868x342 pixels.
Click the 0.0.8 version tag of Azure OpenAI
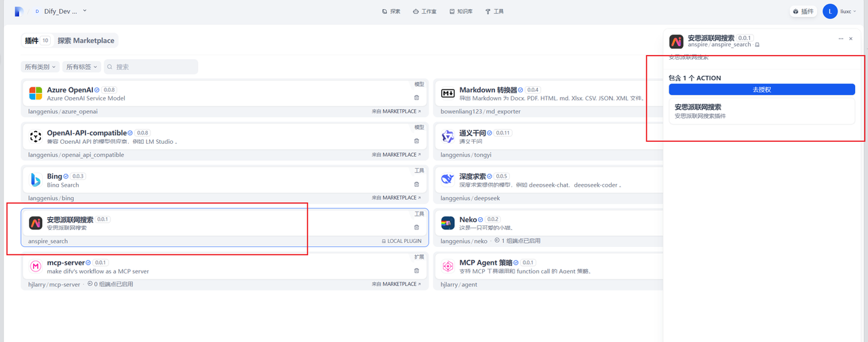[x=109, y=90]
